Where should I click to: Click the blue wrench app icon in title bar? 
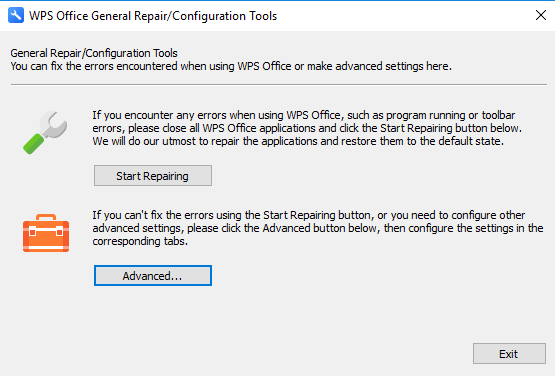click(x=16, y=16)
